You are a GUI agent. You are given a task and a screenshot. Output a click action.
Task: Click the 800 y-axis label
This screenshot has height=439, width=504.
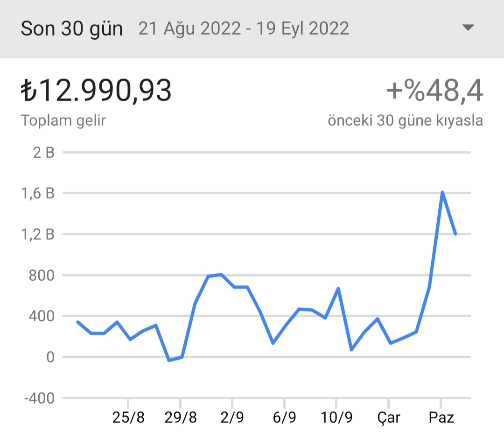tap(42, 275)
